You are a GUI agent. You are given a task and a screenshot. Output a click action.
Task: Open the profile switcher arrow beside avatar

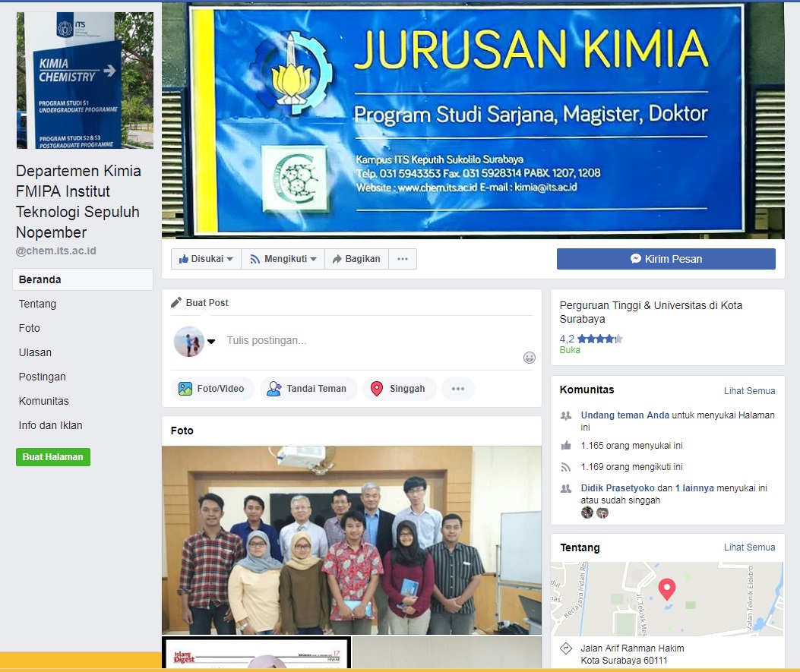click(x=211, y=341)
